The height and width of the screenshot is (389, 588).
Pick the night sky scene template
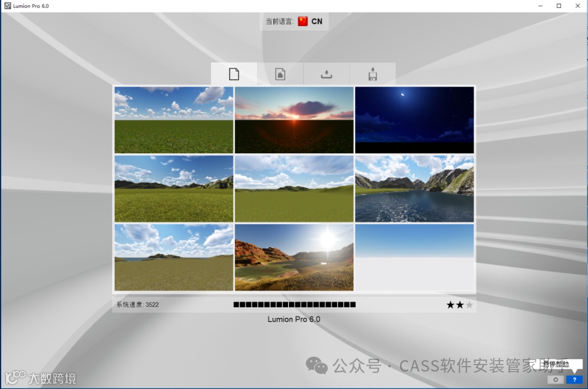(414, 120)
